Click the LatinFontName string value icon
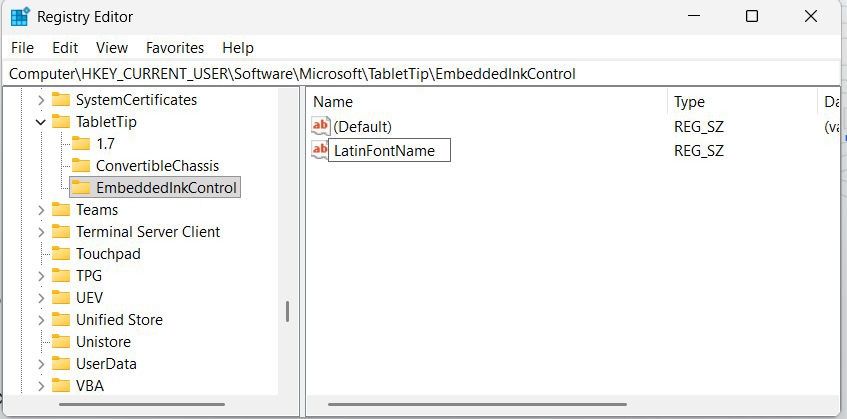The height and width of the screenshot is (419, 847). pyautogui.click(x=320, y=150)
